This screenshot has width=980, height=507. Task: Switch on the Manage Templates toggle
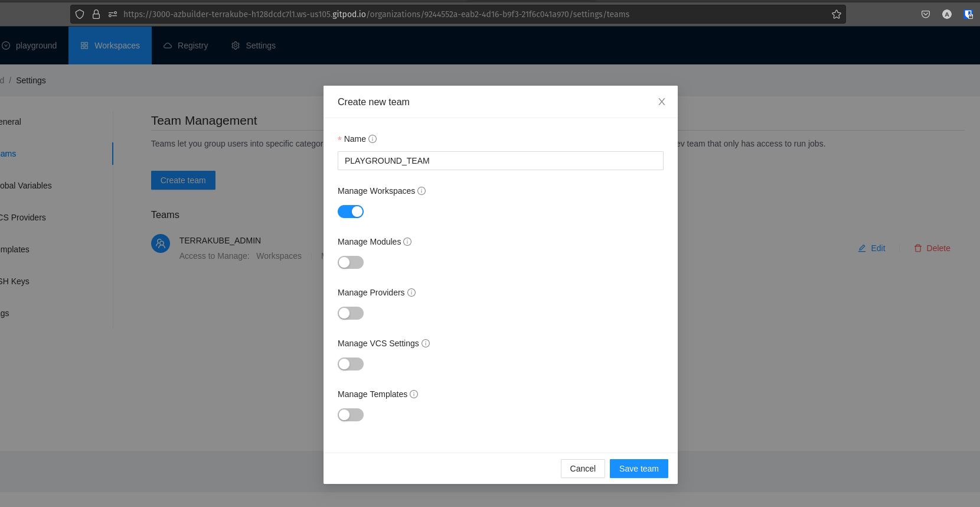coord(351,415)
